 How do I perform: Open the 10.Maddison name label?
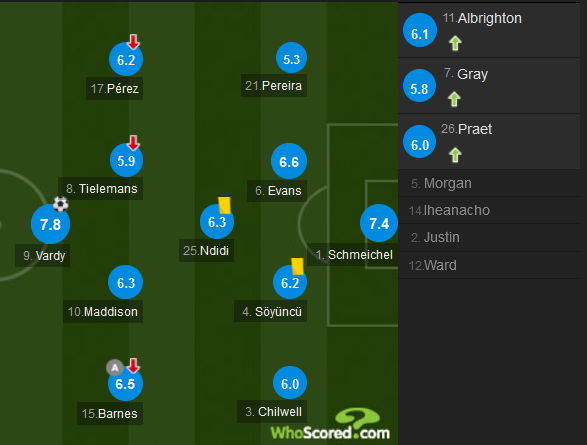[x=103, y=311]
